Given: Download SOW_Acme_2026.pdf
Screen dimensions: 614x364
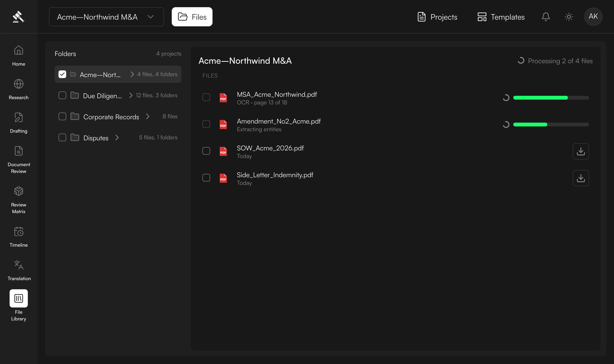Looking at the screenshot, I should point(581,151).
